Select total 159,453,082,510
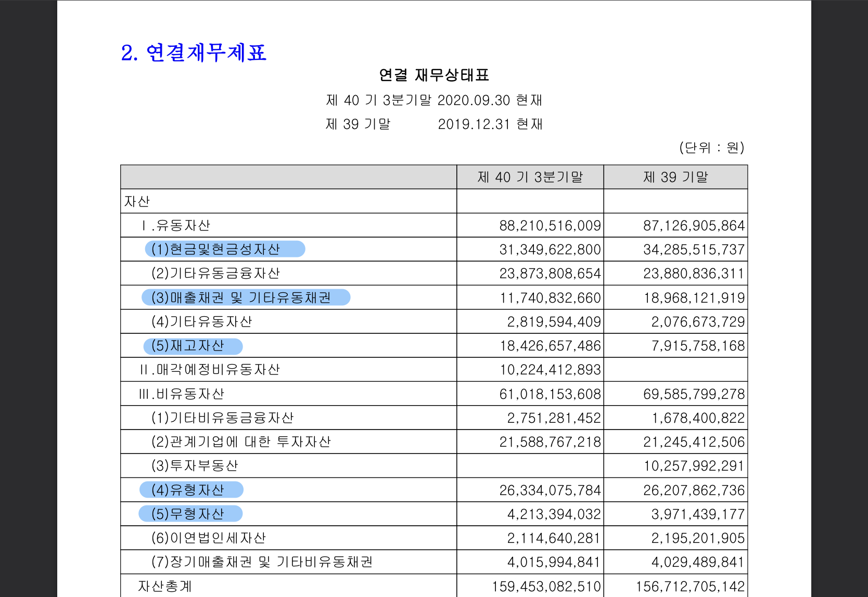Viewport: 868px width, 597px height. pos(546,587)
